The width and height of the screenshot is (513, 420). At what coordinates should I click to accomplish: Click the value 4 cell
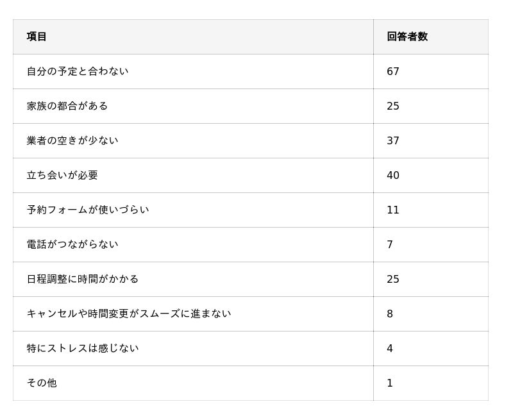click(x=390, y=348)
